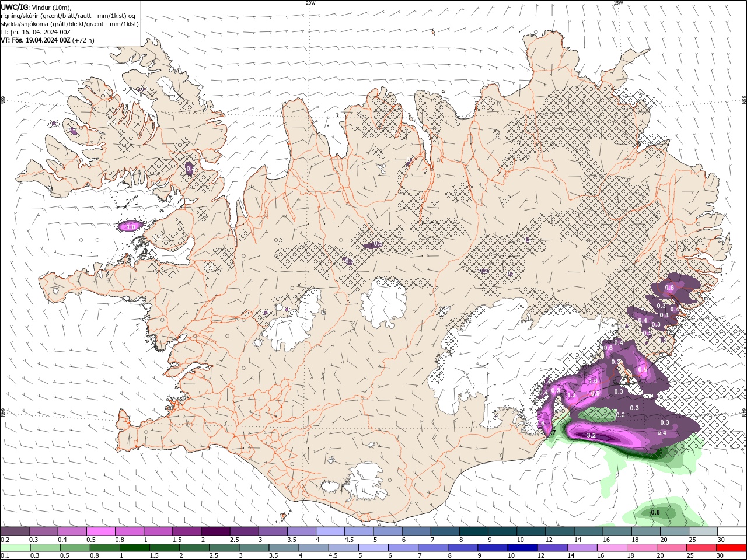Select the grey-blue 3.5 swatch in rain legend
The height and width of the screenshot is (560, 747).
pos(284,548)
